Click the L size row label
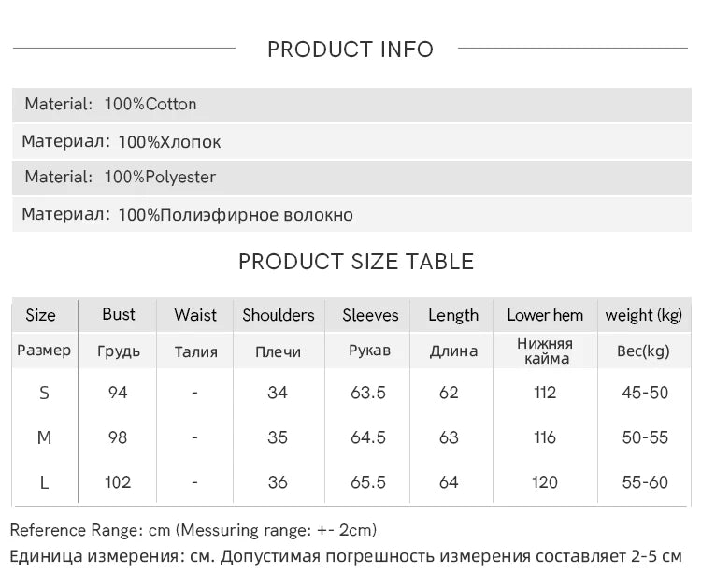This screenshot has width=701, height=588. click(x=44, y=482)
